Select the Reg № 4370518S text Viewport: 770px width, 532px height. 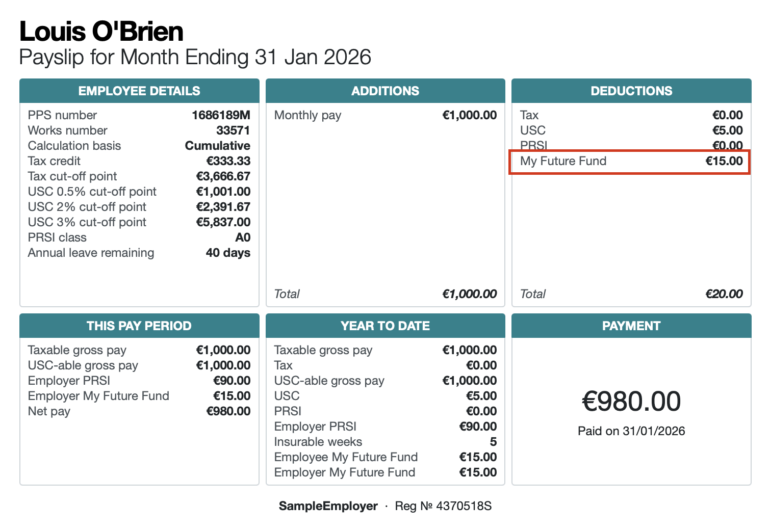click(443, 506)
